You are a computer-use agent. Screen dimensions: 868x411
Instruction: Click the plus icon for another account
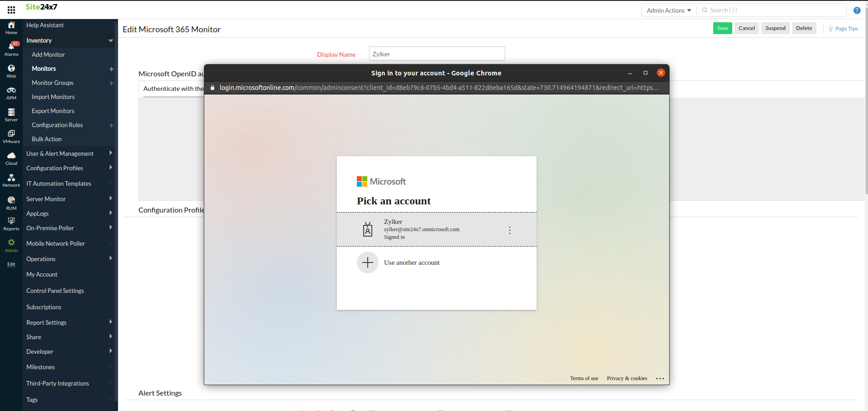click(367, 262)
